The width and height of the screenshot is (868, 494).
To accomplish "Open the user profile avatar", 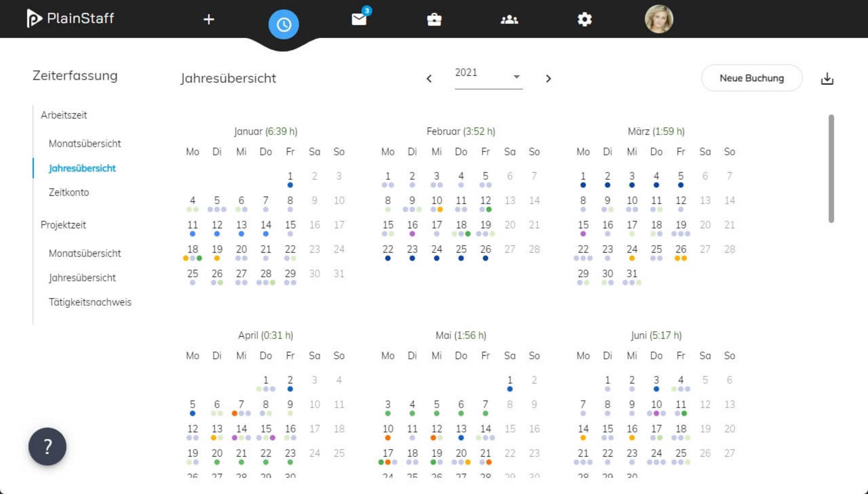I will (x=658, y=19).
